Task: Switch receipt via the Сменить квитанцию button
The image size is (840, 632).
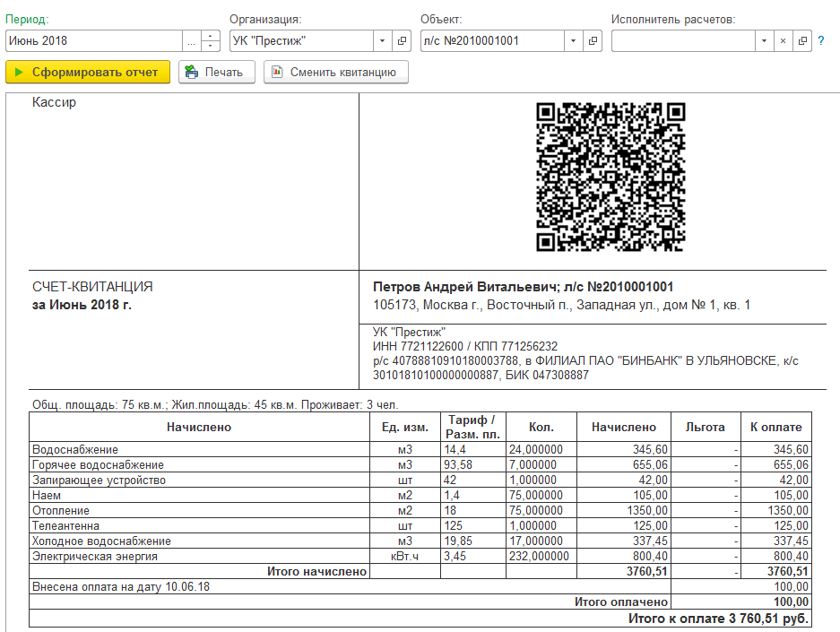Action: click(336, 72)
